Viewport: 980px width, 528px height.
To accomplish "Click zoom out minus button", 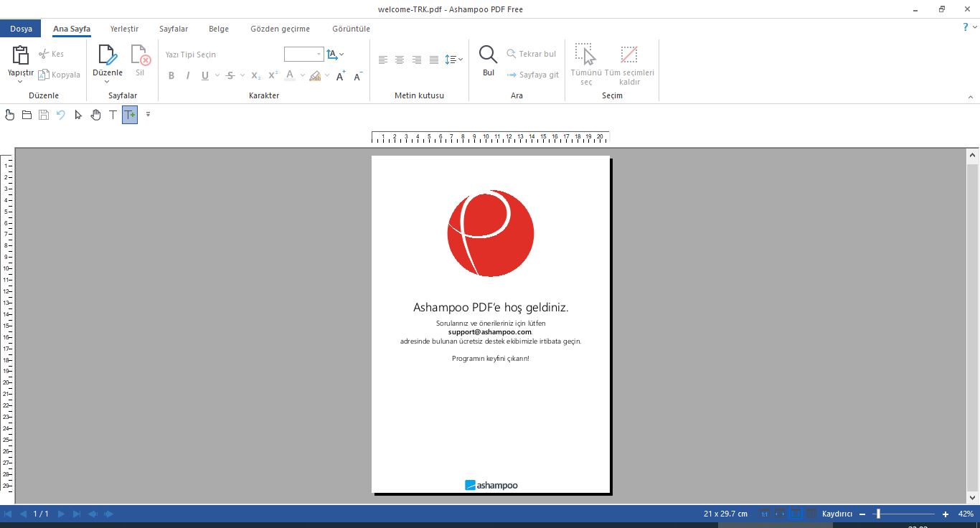I will pos(862,514).
